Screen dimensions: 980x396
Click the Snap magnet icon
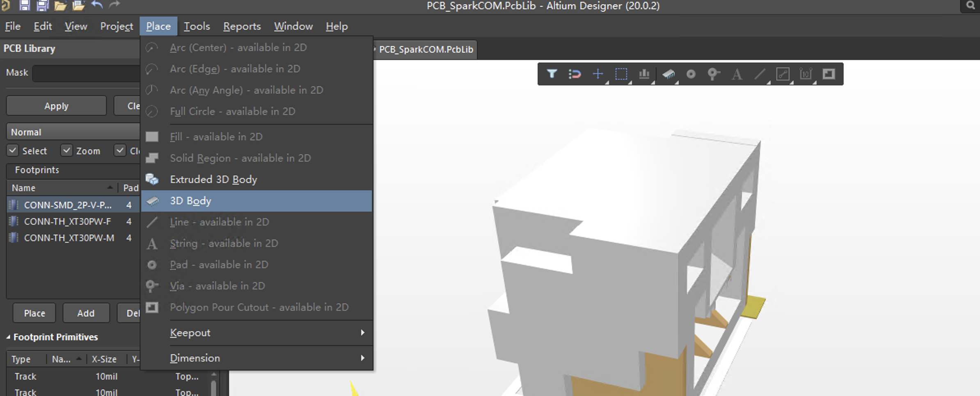tap(575, 74)
